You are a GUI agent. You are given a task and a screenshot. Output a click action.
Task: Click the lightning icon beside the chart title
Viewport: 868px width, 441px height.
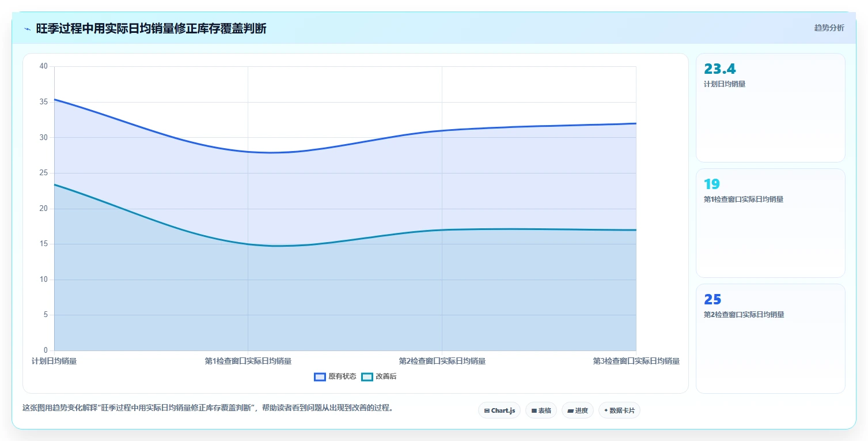27,29
